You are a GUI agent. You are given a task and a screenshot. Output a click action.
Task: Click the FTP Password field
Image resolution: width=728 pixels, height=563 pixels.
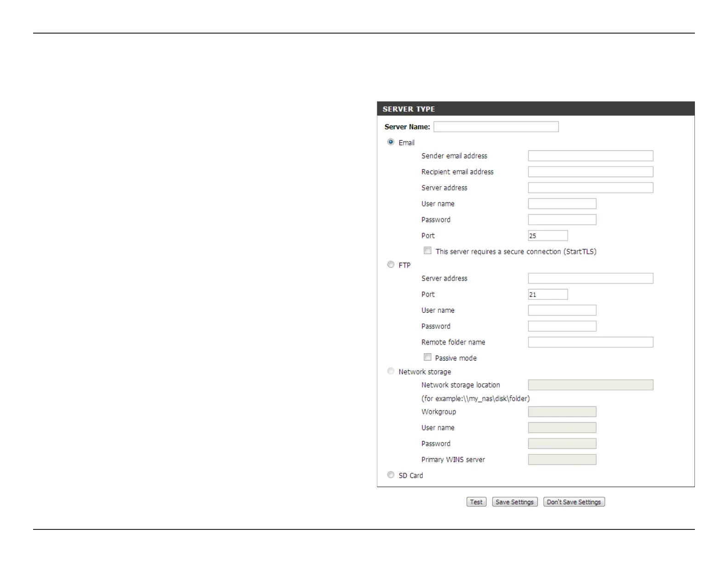tap(562, 326)
